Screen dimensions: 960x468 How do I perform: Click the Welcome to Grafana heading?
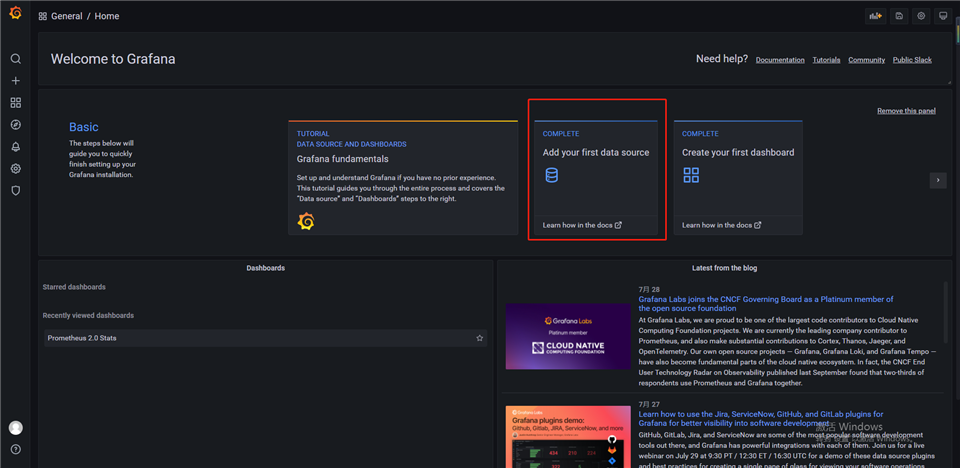pyautogui.click(x=113, y=59)
